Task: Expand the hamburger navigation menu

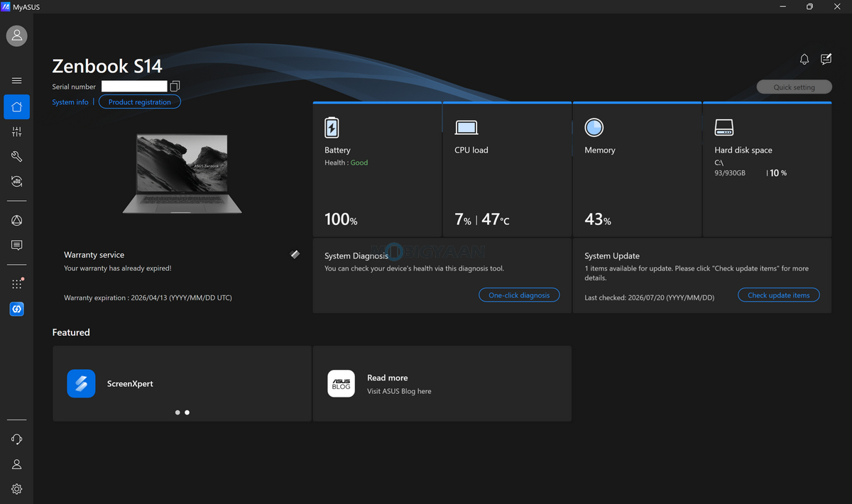Action: (x=17, y=81)
